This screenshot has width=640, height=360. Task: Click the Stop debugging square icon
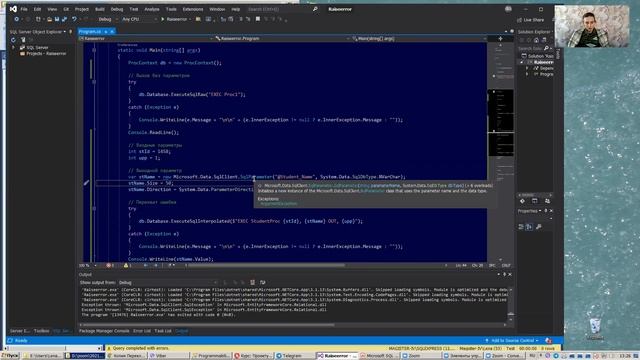(258, 19)
